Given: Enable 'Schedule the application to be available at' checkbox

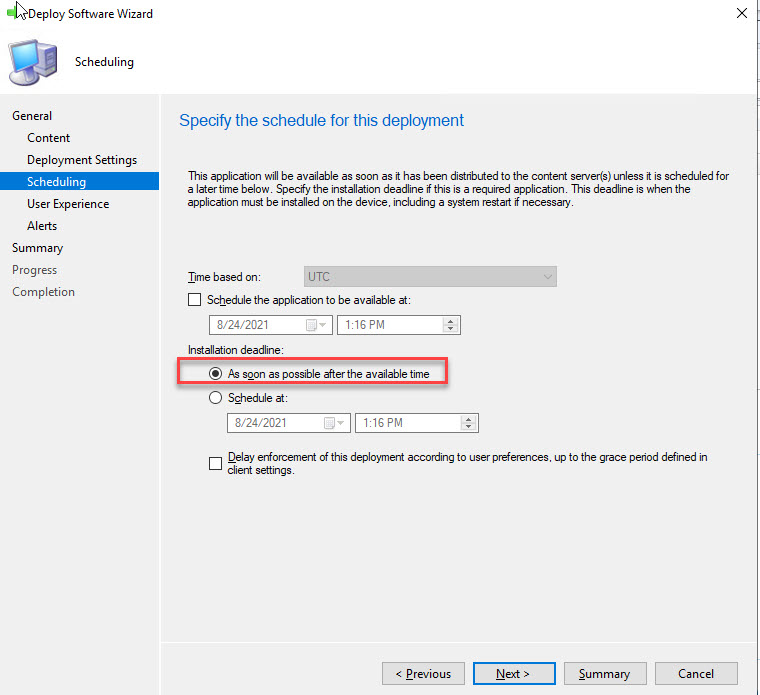Looking at the screenshot, I should tap(195, 300).
